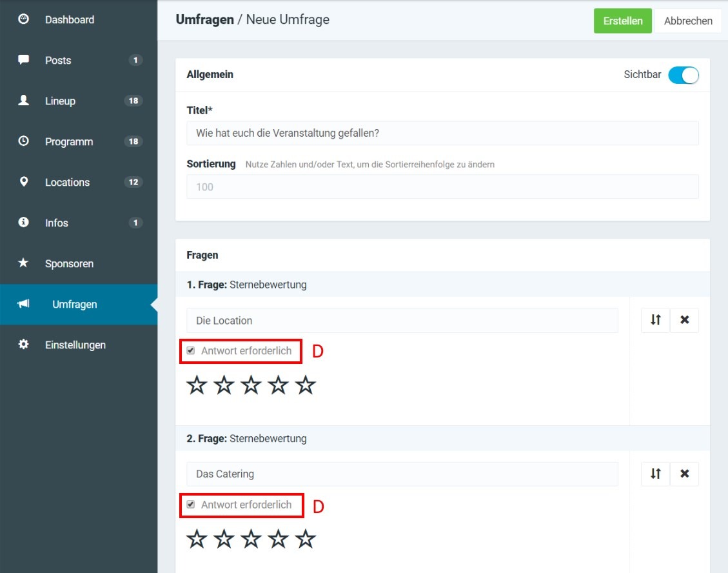
Task: Follow the Umfragen breadcrumb link
Action: point(204,20)
